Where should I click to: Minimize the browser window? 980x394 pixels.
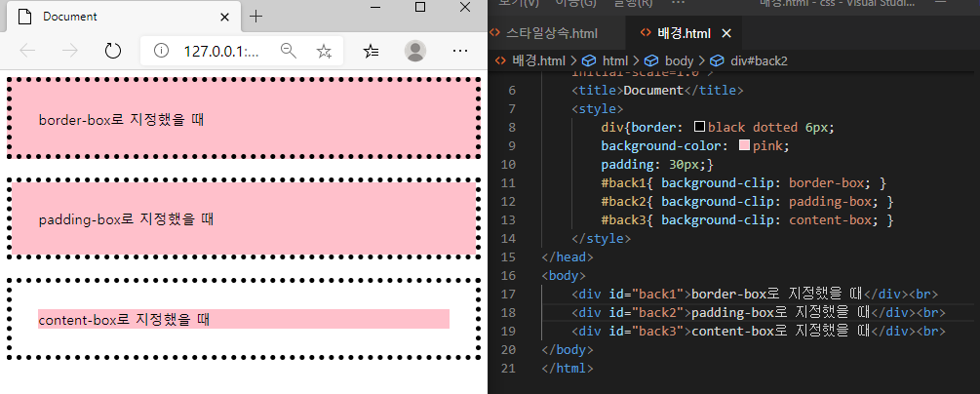click(375, 7)
